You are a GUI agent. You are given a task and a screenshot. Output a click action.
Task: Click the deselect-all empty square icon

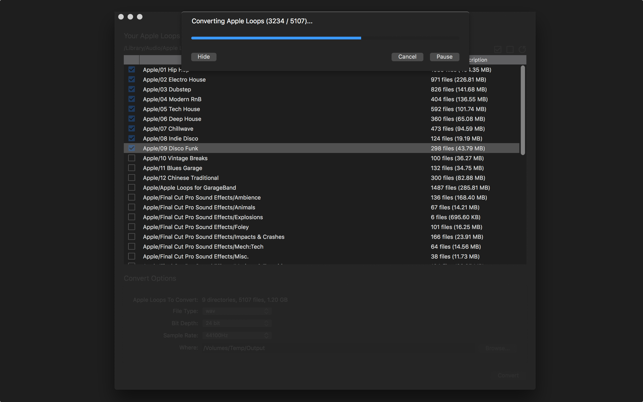click(510, 49)
